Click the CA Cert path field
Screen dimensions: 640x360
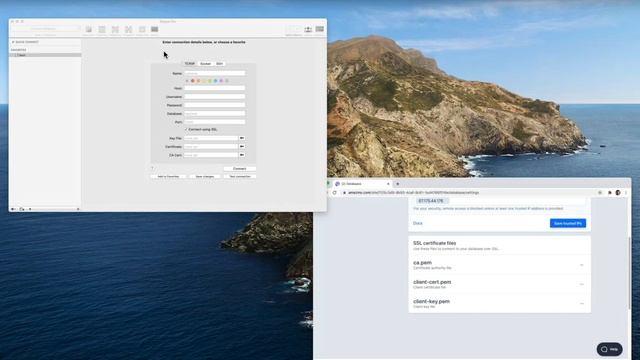(x=211, y=155)
